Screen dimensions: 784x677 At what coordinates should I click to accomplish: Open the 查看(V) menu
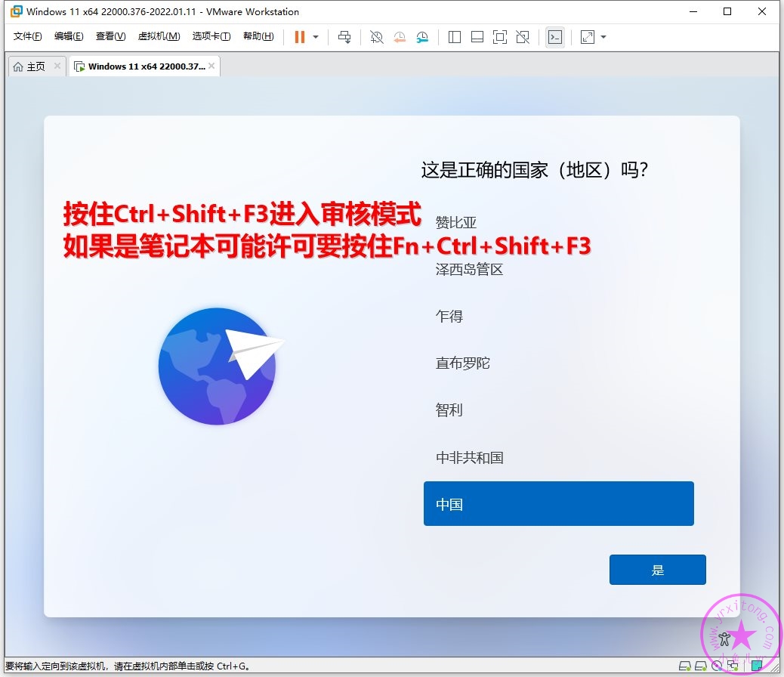(110, 36)
